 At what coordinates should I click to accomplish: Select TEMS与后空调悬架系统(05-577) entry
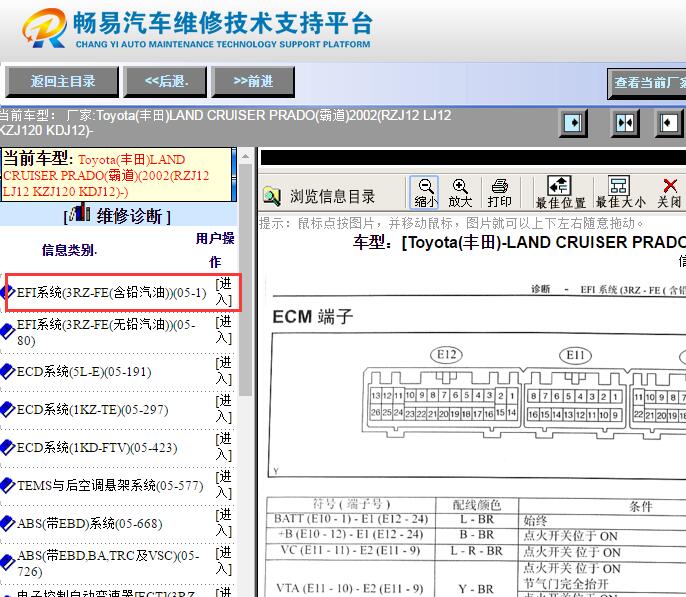coord(110,486)
